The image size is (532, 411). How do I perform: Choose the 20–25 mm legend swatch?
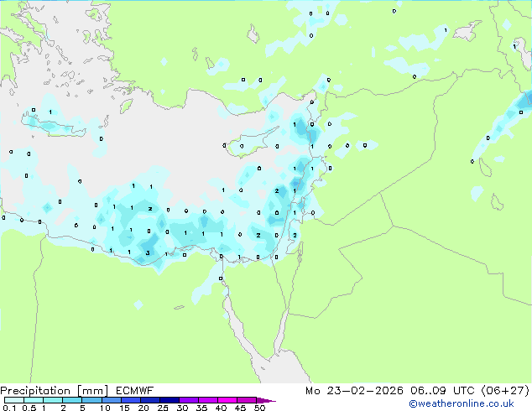149,400
